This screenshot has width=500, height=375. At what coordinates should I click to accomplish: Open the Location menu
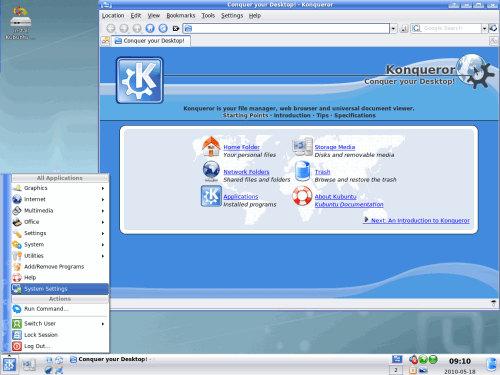tap(113, 16)
